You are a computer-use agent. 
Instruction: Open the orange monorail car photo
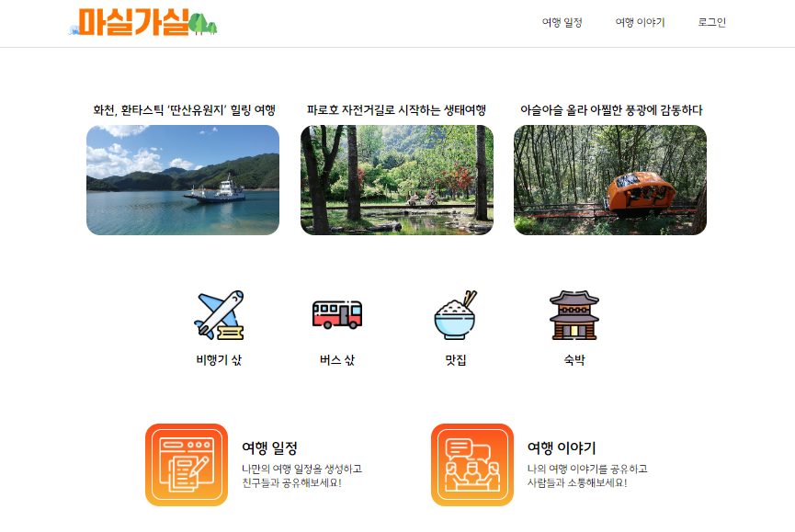[610, 180]
